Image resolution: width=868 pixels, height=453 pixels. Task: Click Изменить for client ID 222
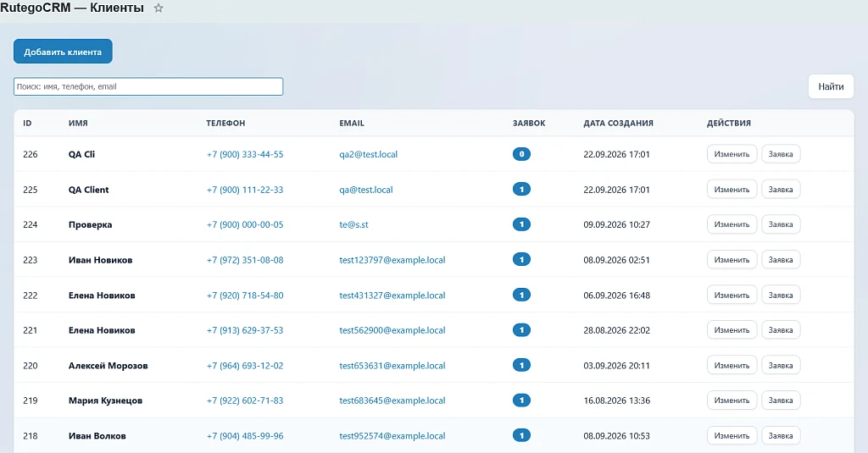point(732,296)
